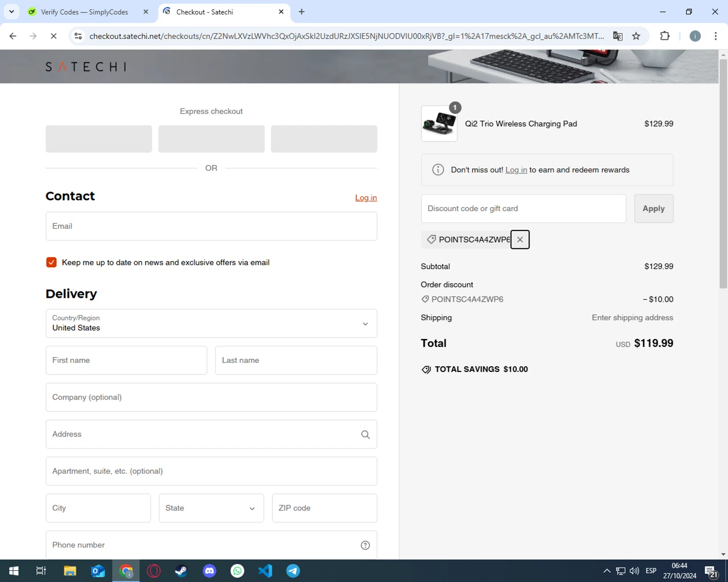Open File Explorer from the taskbar

pyautogui.click(x=70, y=571)
